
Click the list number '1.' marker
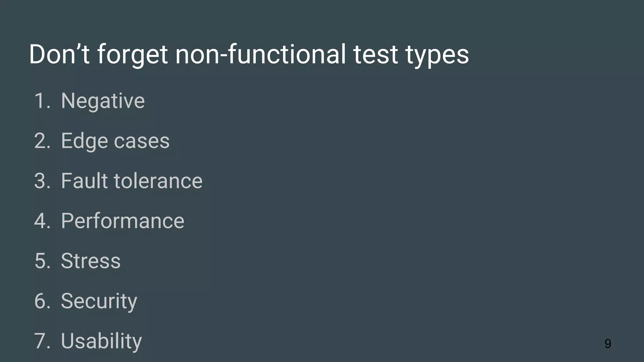tap(42, 101)
